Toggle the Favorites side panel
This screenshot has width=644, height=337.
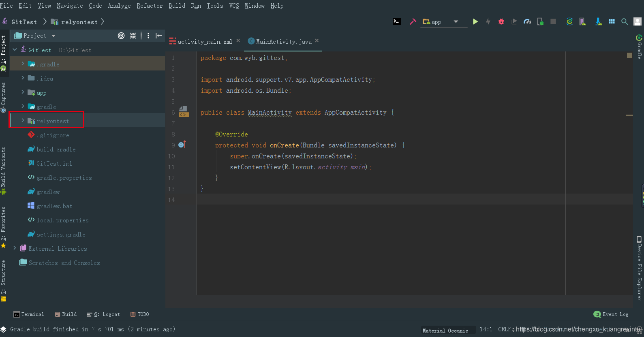(x=3, y=228)
